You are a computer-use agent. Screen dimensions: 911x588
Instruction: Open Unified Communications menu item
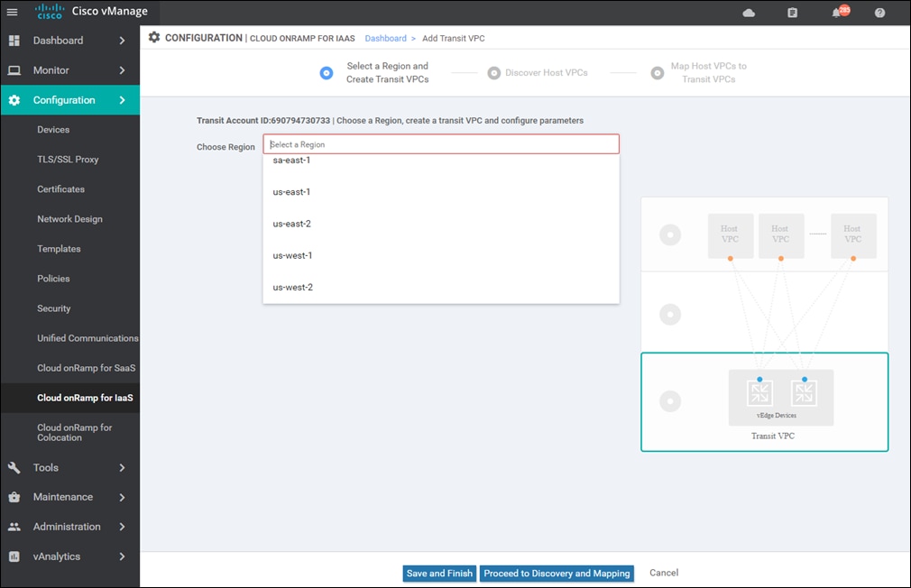[x=87, y=338]
